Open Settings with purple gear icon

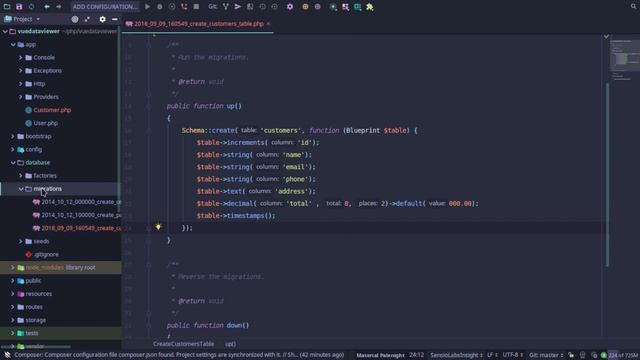point(290,7)
